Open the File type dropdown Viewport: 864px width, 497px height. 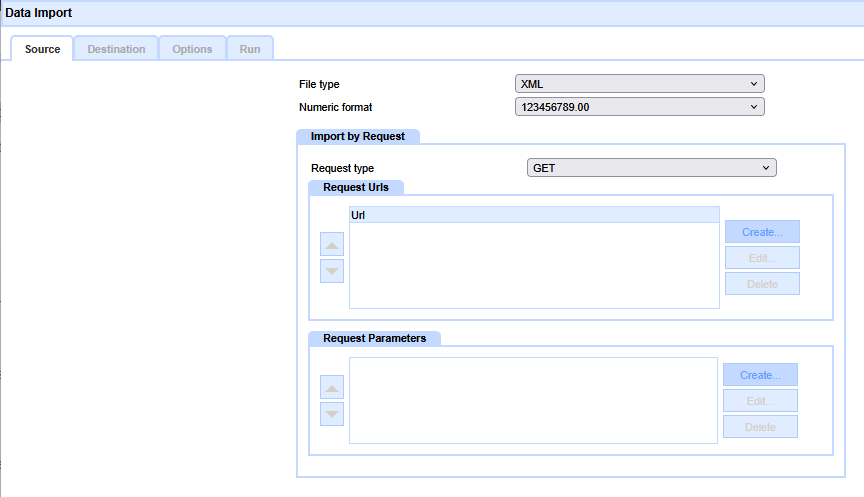(x=639, y=84)
